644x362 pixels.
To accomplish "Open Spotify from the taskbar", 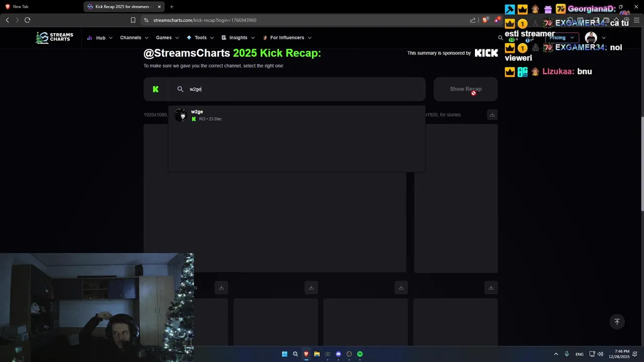I will pyautogui.click(x=360, y=354).
